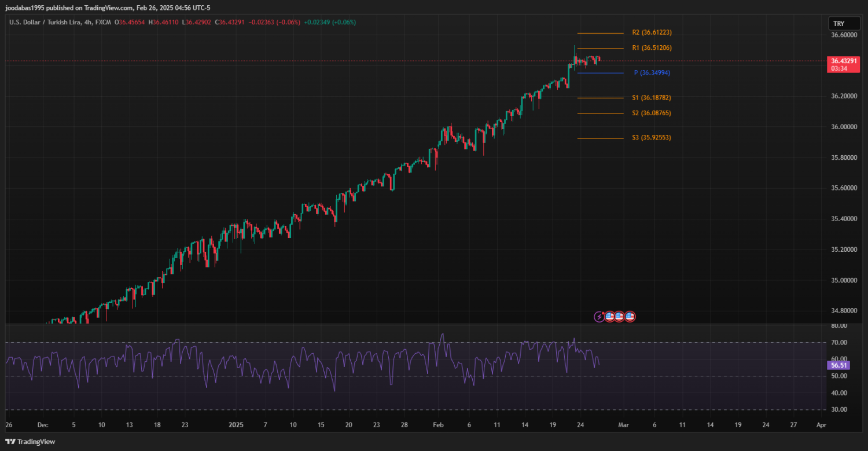868x451 pixels.
Task: Click the purple lightning bolt event icon
Action: point(599,317)
